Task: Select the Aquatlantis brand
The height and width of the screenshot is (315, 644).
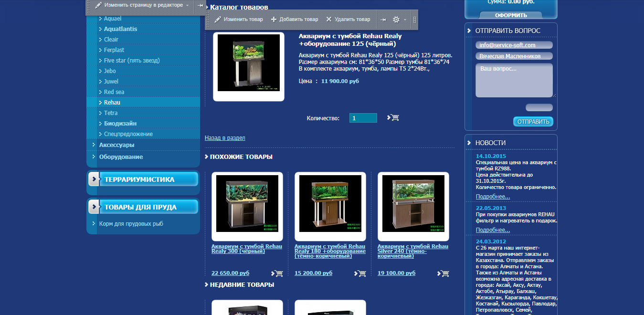Action: [120, 29]
